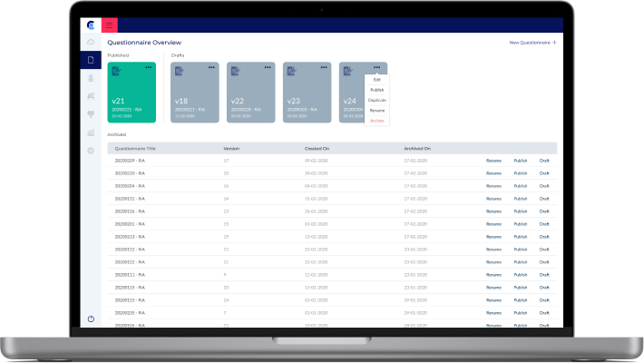
Task: Click Publish for 20200213 - RA row
Action: coord(521,237)
